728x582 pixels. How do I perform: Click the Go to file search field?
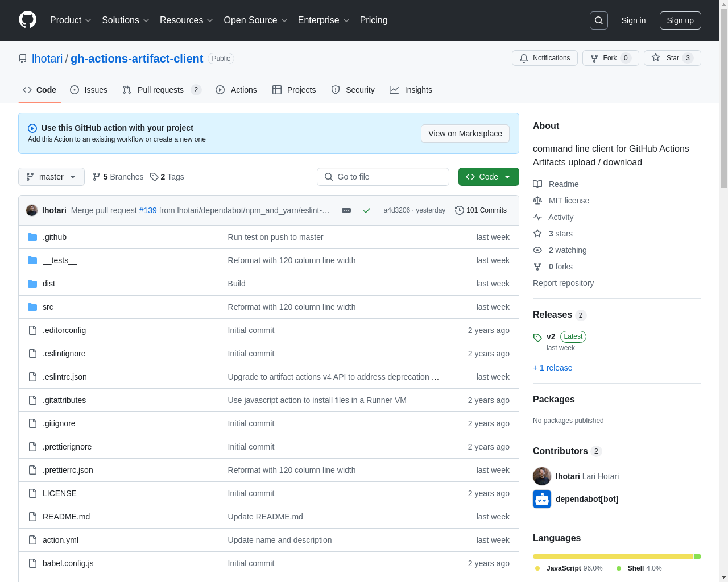click(x=383, y=177)
